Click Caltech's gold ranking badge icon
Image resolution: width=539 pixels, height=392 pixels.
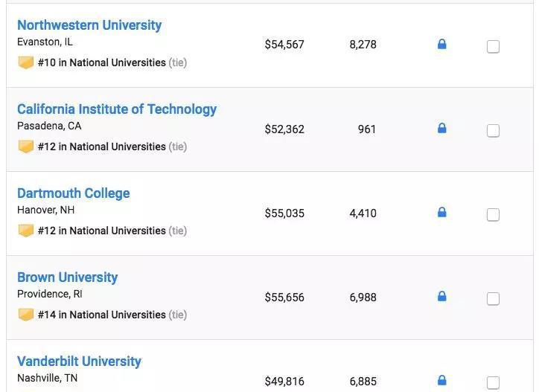click(26, 147)
